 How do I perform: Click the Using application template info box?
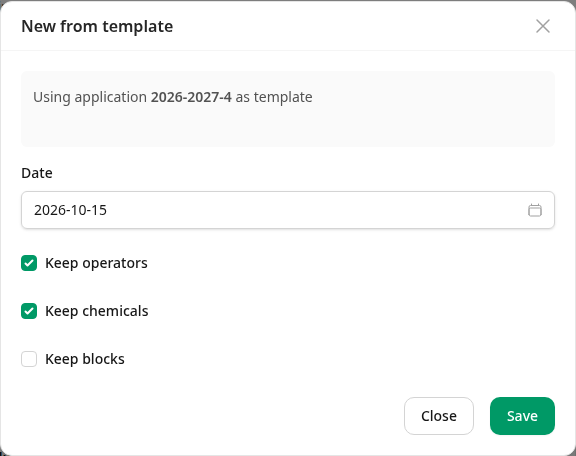288,109
